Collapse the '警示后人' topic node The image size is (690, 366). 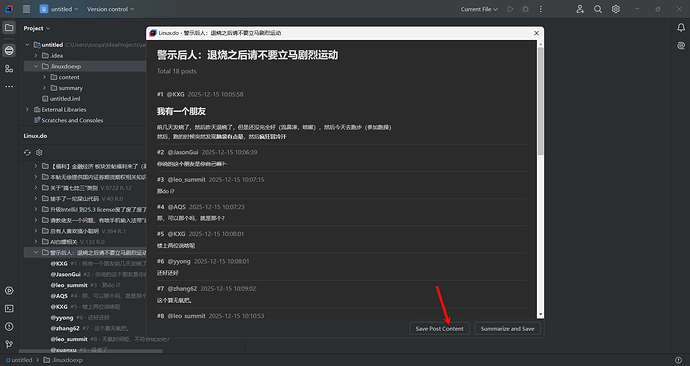pos(36,253)
